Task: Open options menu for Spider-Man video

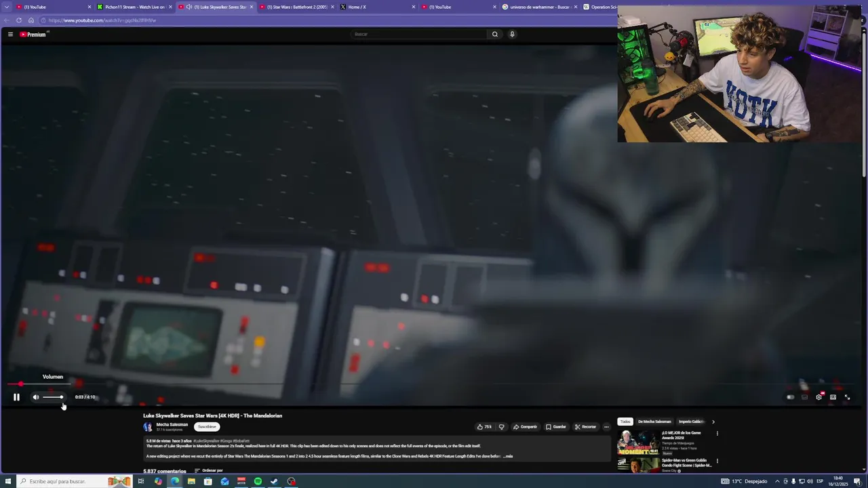Action: (717, 462)
